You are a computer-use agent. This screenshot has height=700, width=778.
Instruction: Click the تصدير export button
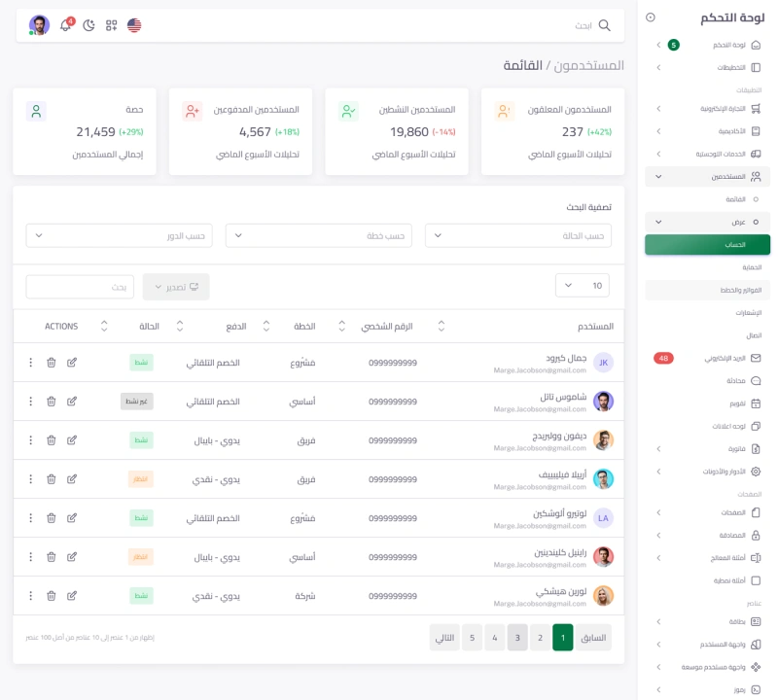(x=176, y=287)
